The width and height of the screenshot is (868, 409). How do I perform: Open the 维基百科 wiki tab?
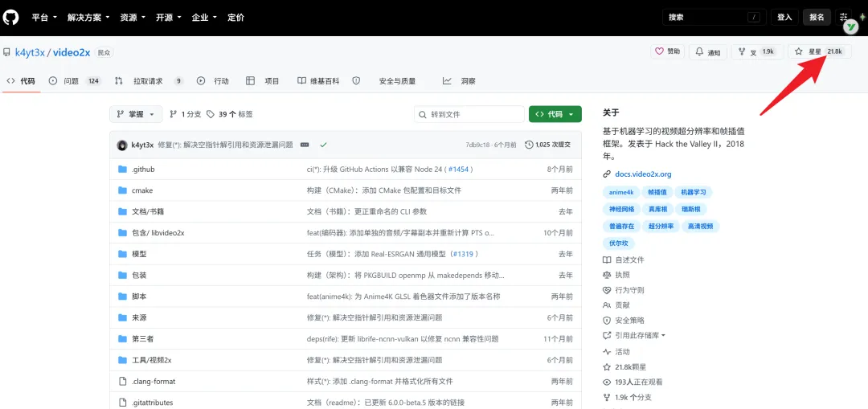(x=318, y=81)
